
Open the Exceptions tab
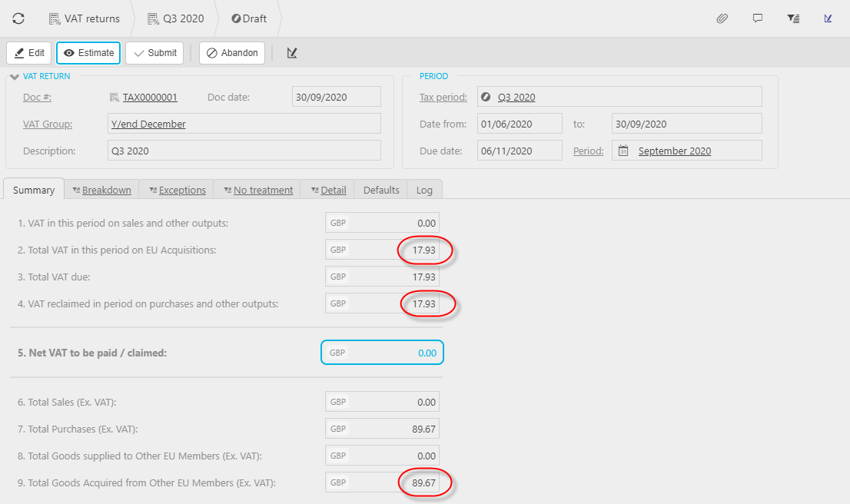[177, 190]
